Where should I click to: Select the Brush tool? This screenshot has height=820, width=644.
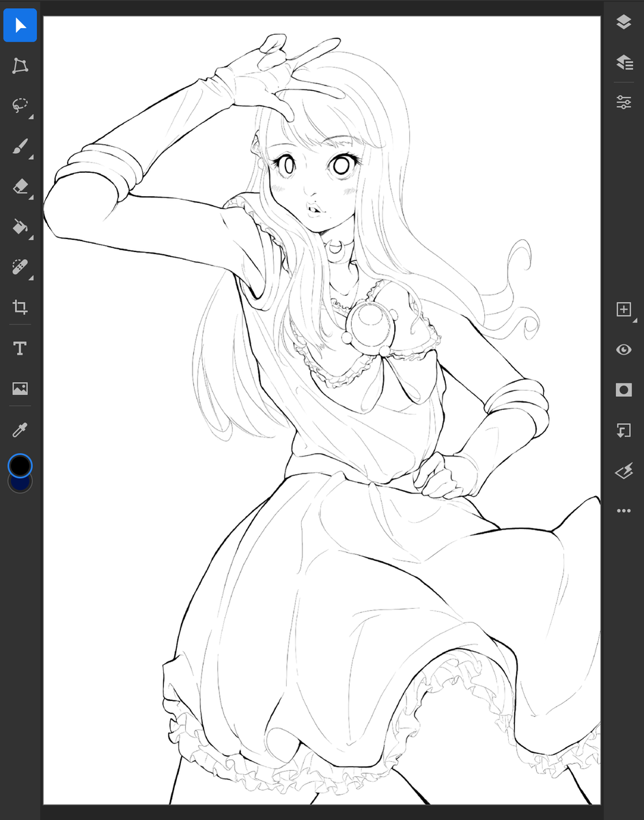pyautogui.click(x=20, y=146)
